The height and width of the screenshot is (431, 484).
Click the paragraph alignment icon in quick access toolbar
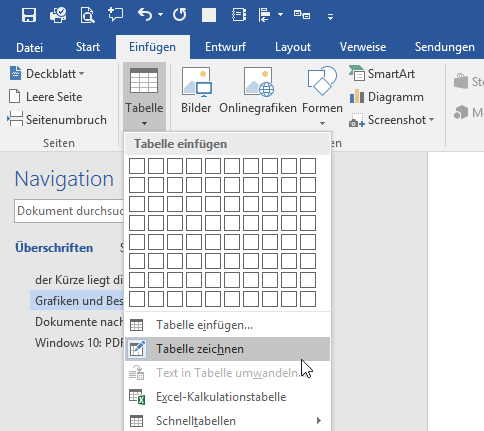click(x=265, y=15)
